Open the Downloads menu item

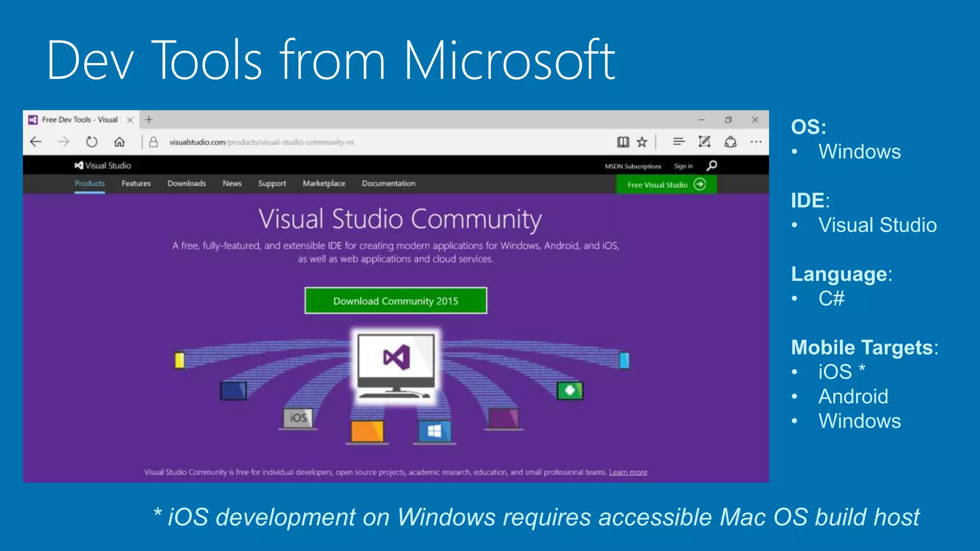(x=187, y=184)
